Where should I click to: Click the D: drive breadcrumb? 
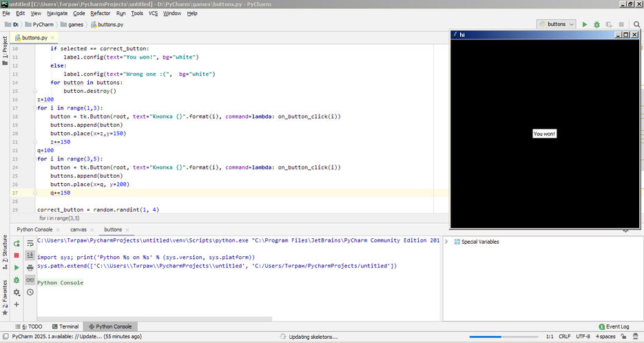[12, 24]
